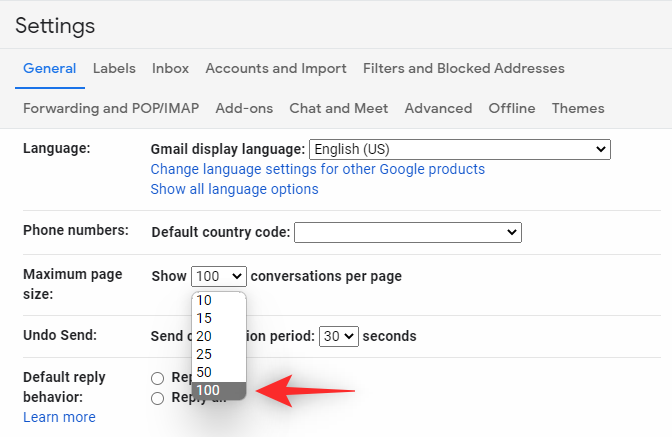Click Change language settings for other Google products
Viewport: 672px width, 437px height.
(317, 169)
